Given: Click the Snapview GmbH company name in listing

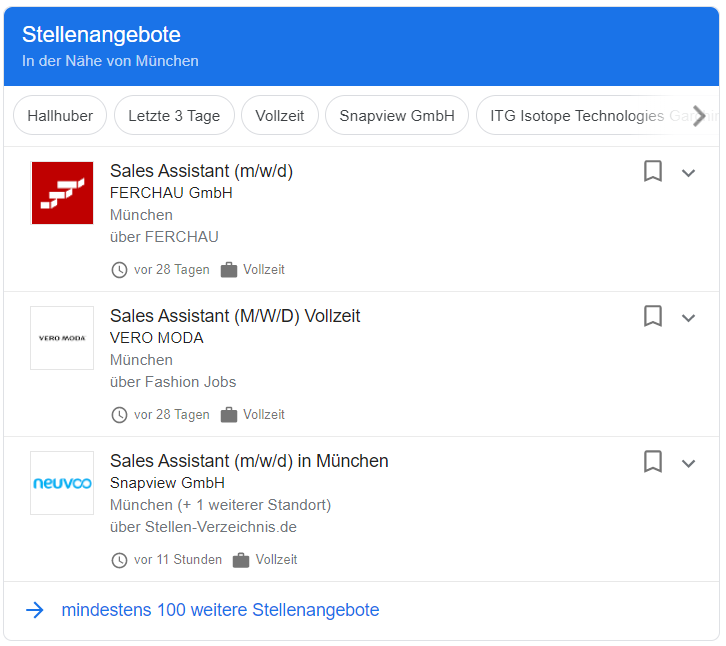Looking at the screenshot, I should click(x=167, y=483).
